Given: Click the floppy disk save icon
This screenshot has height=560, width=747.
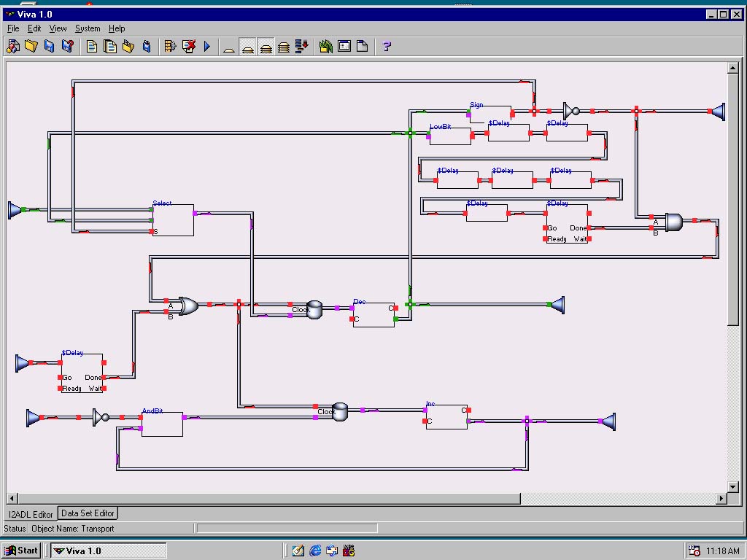Looking at the screenshot, I should [x=49, y=47].
